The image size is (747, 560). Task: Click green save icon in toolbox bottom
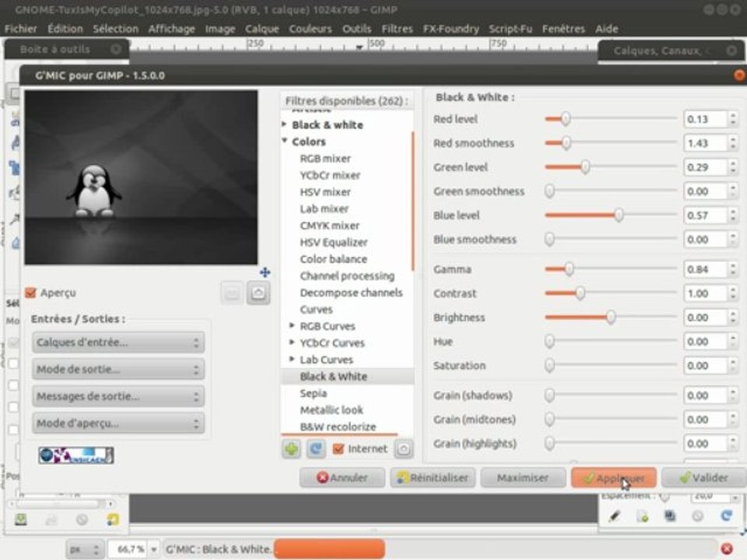20,519
